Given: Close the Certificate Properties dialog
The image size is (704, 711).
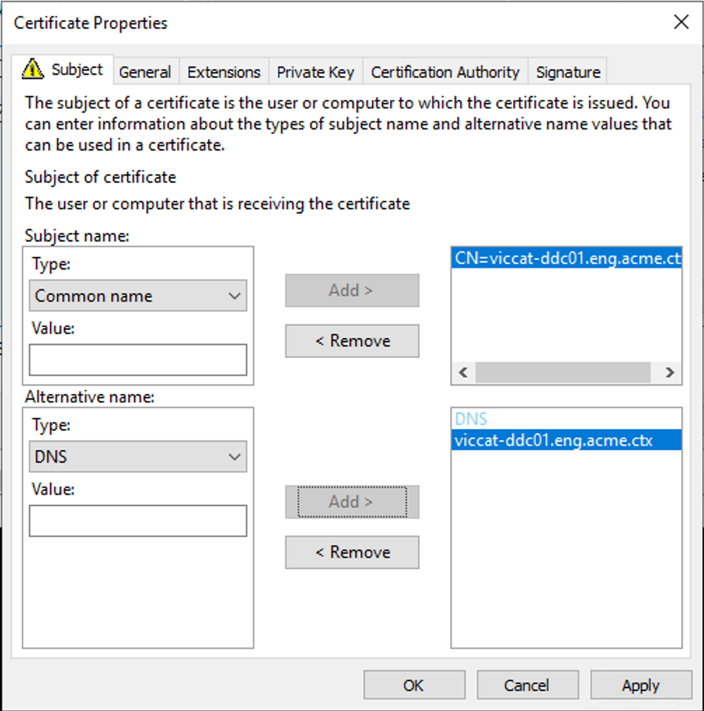Looking at the screenshot, I should point(681,22).
